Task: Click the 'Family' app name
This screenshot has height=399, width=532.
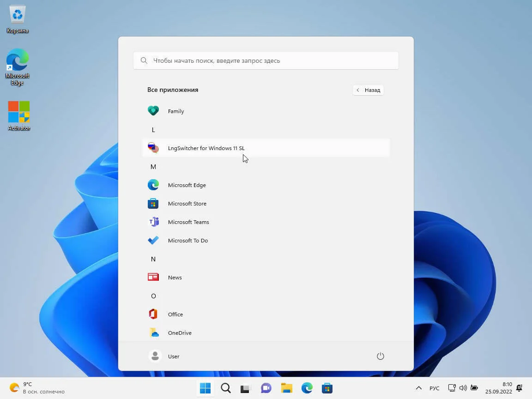Action: pos(176,111)
